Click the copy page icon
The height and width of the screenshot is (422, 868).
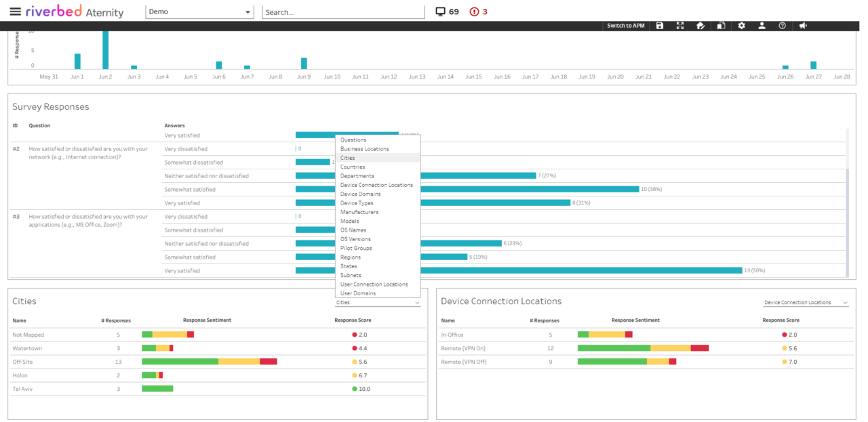coord(720,26)
